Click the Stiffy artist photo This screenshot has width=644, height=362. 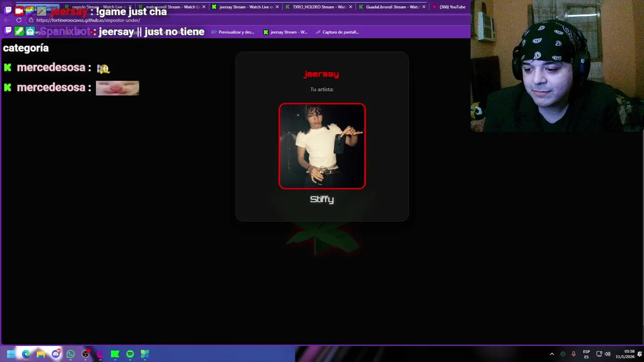(x=322, y=146)
